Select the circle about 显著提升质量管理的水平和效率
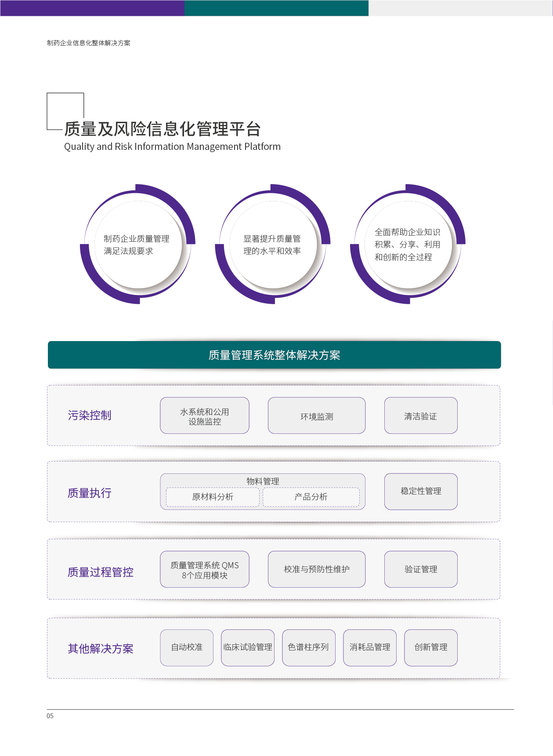Viewport: 553px width, 756px height. tap(273, 245)
